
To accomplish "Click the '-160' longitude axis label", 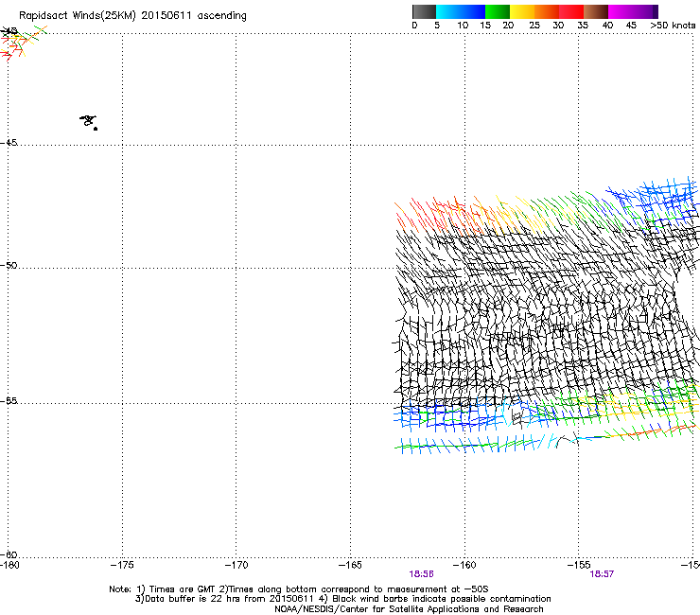I will coord(464,565).
